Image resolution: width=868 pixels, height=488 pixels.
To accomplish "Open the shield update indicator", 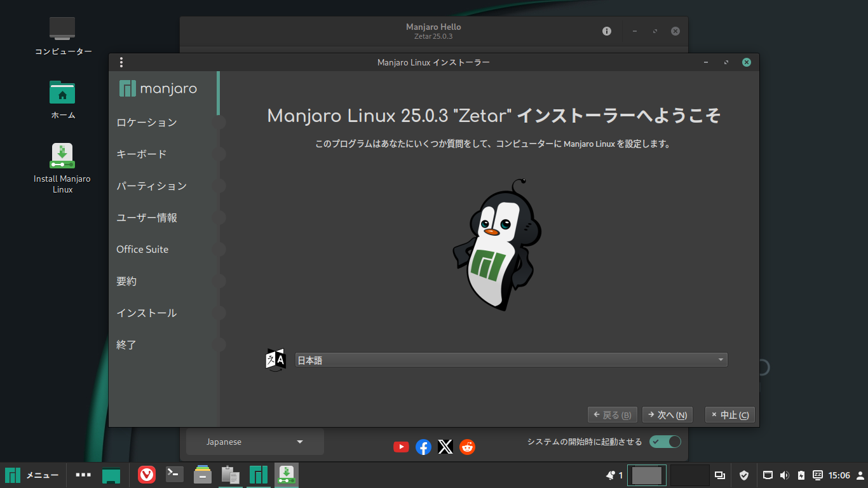I will (744, 475).
